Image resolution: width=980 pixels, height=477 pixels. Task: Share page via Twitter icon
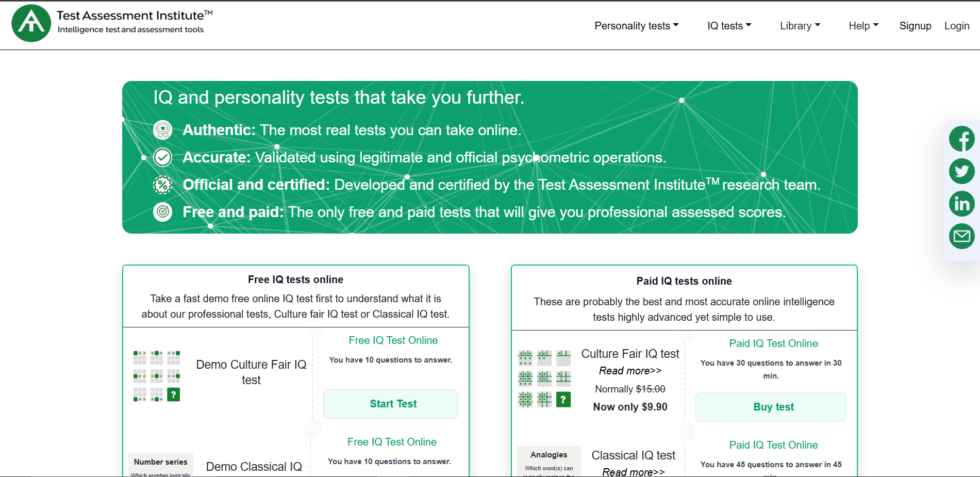pyautogui.click(x=961, y=171)
